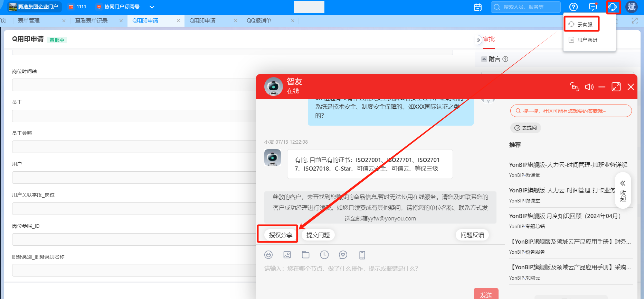Open the user avatar 斌
Image resolution: width=644 pixels, height=299 pixels.
click(x=632, y=7)
